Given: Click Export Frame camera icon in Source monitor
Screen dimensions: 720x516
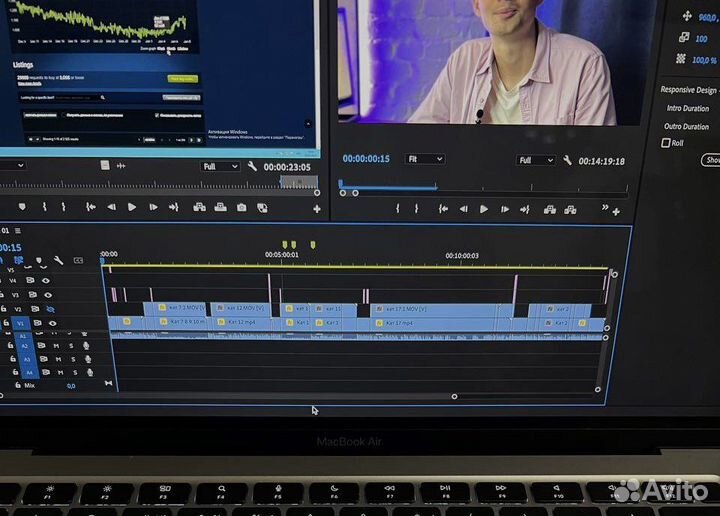Looking at the screenshot, I should tap(241, 208).
